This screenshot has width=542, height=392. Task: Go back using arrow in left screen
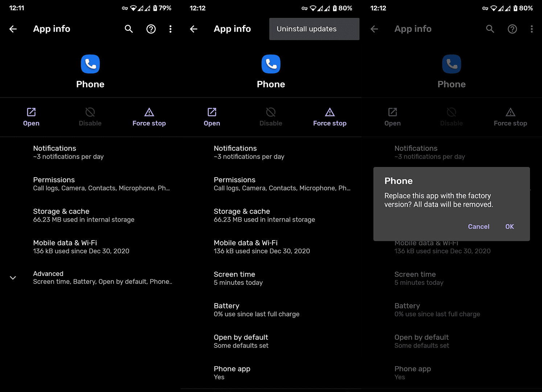(x=13, y=29)
